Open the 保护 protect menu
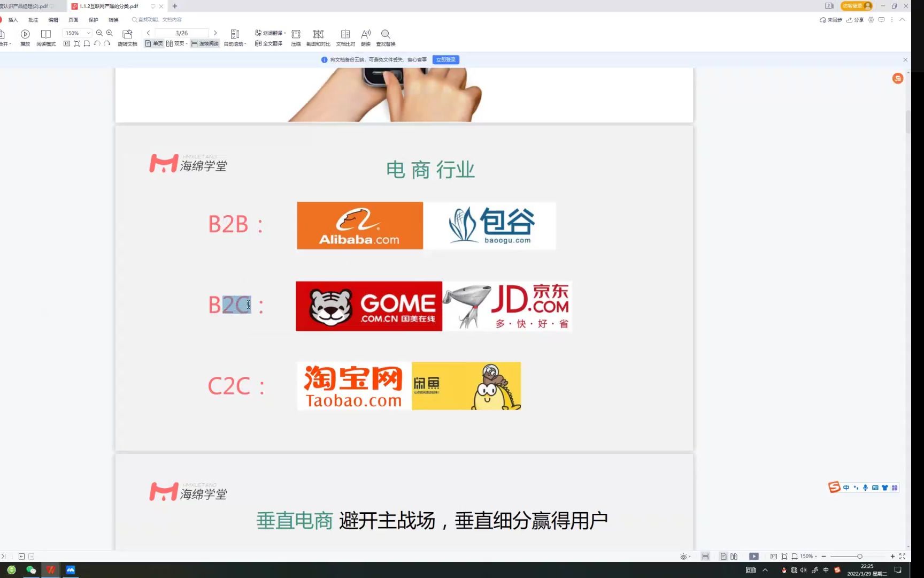This screenshot has width=924, height=578. click(x=94, y=20)
